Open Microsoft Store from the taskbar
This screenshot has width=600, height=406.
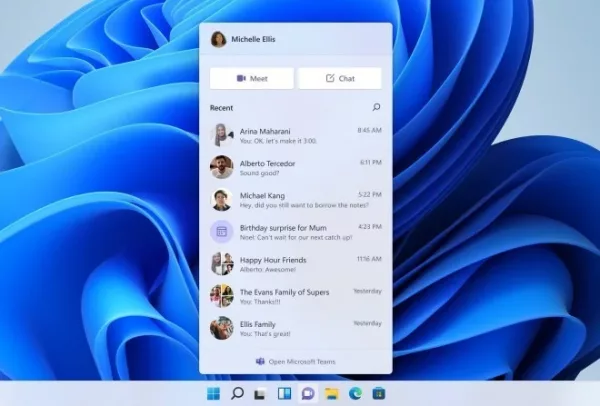tap(379, 393)
